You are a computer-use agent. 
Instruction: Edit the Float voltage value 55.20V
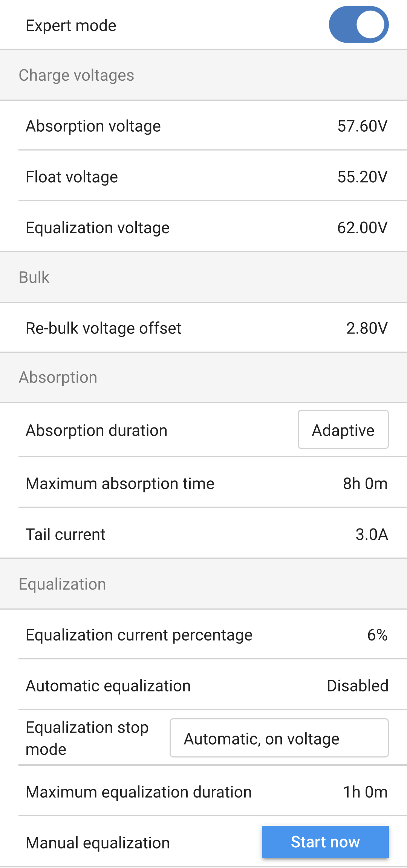tap(362, 177)
